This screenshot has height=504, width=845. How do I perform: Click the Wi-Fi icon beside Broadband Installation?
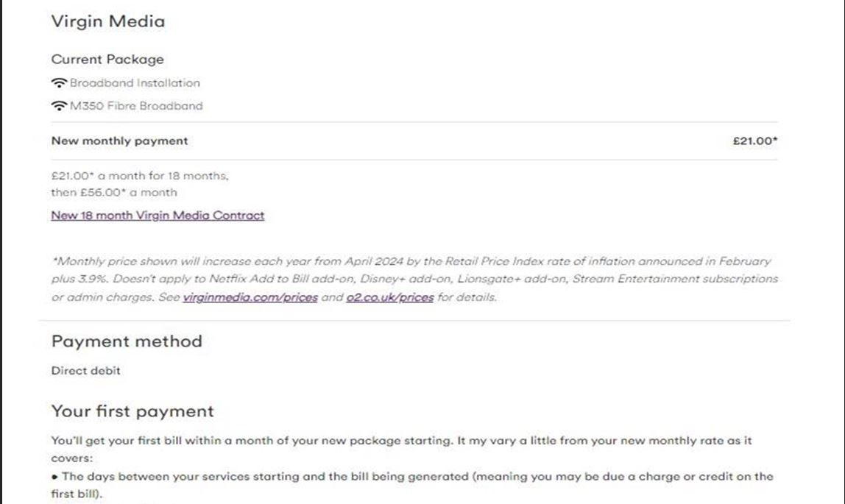tap(59, 83)
